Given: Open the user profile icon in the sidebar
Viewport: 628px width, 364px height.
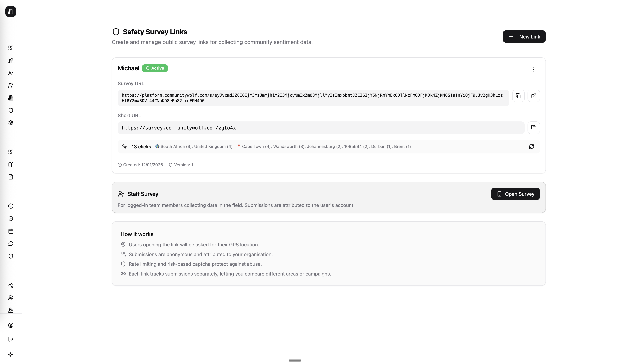Looking at the screenshot, I should pyautogui.click(x=11, y=325).
